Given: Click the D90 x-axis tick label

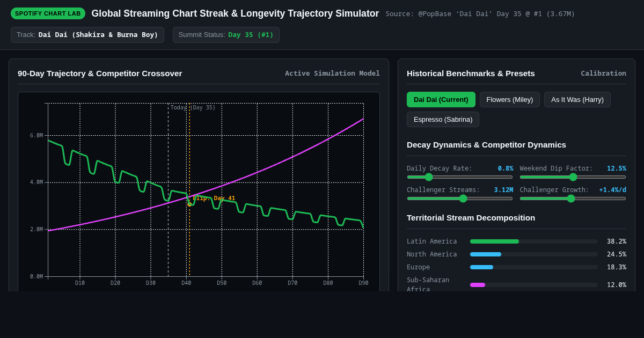Looking at the screenshot, I should point(363,283).
